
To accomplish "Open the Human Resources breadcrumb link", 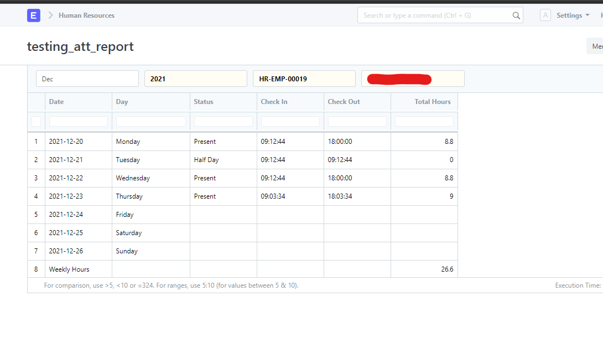I will click(x=86, y=15).
